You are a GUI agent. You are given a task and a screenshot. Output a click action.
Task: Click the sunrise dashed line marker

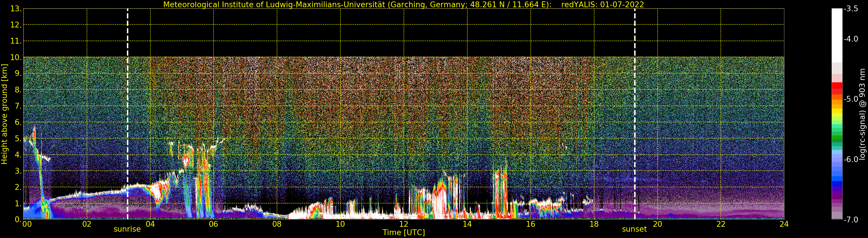pos(127,114)
